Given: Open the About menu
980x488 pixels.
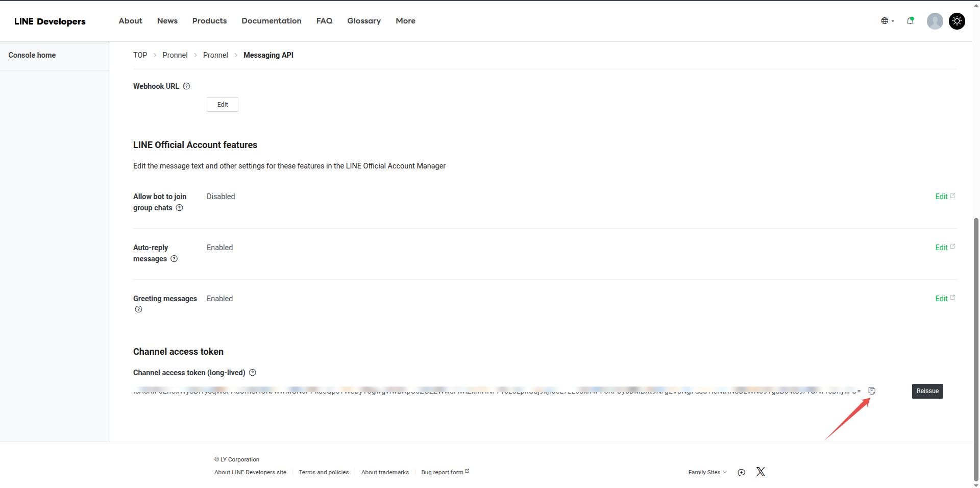Looking at the screenshot, I should coord(130,21).
